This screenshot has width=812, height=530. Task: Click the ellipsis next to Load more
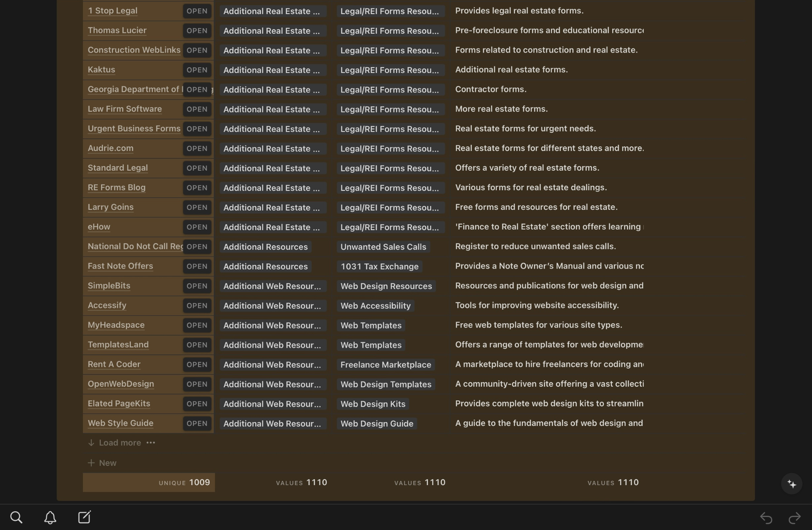click(151, 443)
